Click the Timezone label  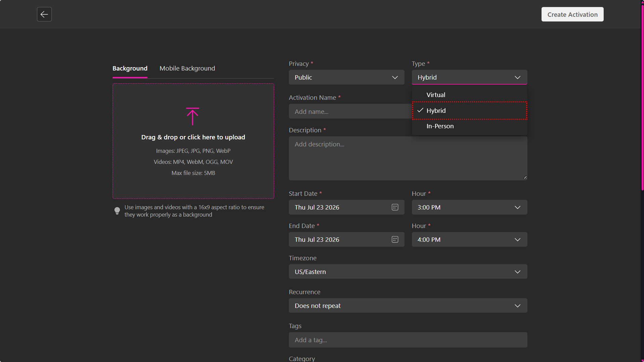pos(303,258)
